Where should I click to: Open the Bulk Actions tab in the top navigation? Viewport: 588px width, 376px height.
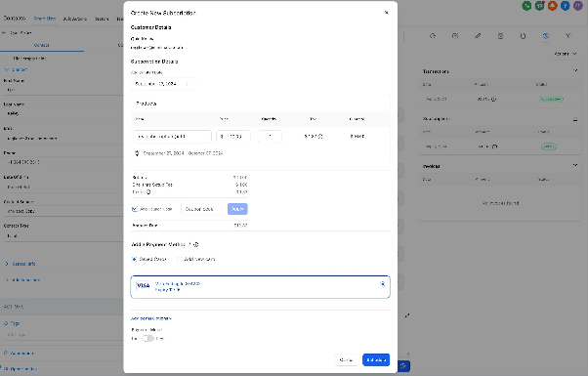75,19
